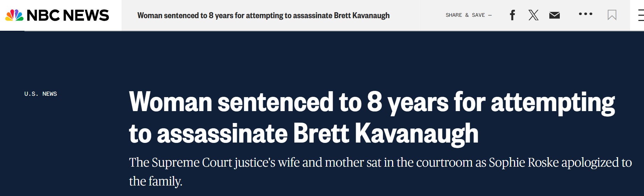Click the SHARE & SAVE label

coord(465,15)
